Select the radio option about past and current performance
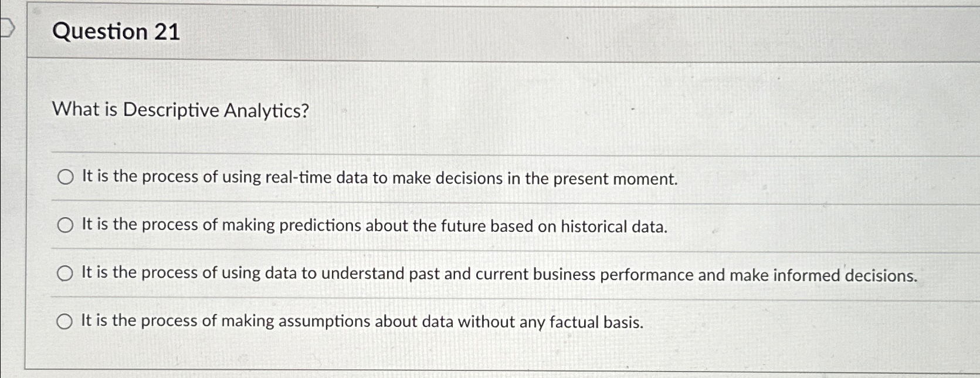980x378 pixels. [65, 274]
